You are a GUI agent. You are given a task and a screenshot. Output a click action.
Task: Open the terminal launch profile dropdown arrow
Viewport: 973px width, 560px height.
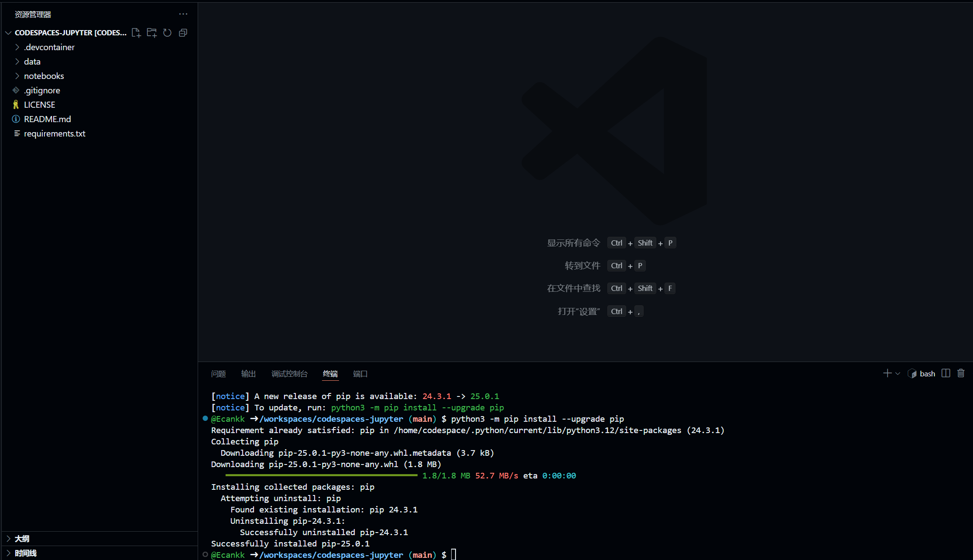tap(898, 374)
